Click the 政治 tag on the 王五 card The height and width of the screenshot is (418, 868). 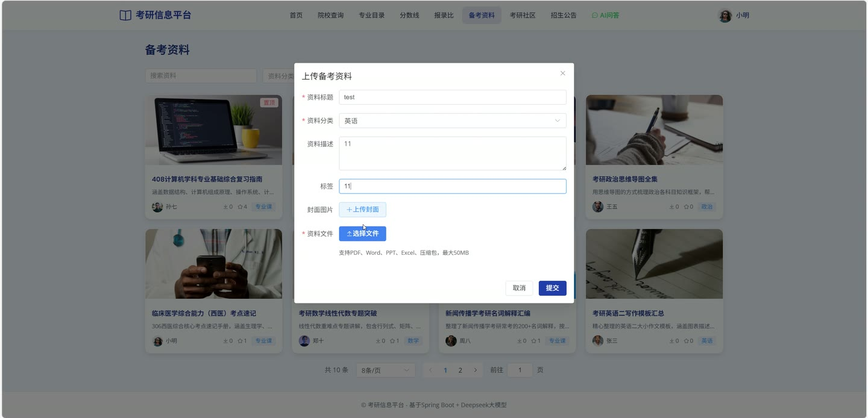point(706,207)
